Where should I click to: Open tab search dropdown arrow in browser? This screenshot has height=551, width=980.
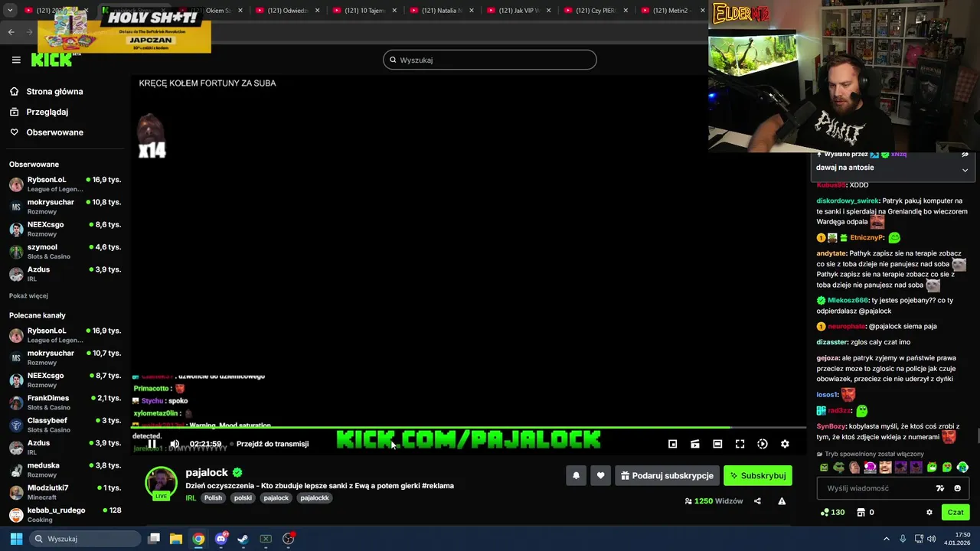pyautogui.click(x=10, y=11)
